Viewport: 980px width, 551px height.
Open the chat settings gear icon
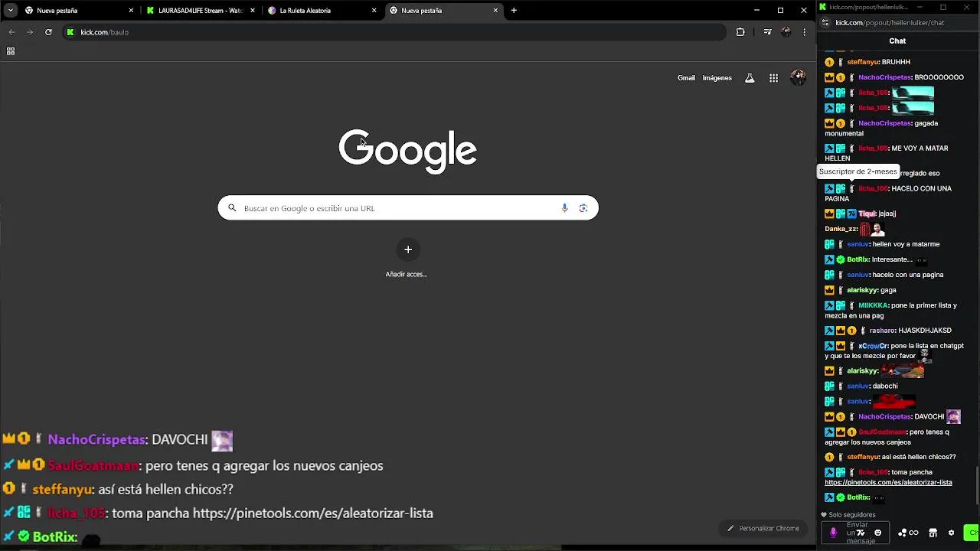pos(951,533)
